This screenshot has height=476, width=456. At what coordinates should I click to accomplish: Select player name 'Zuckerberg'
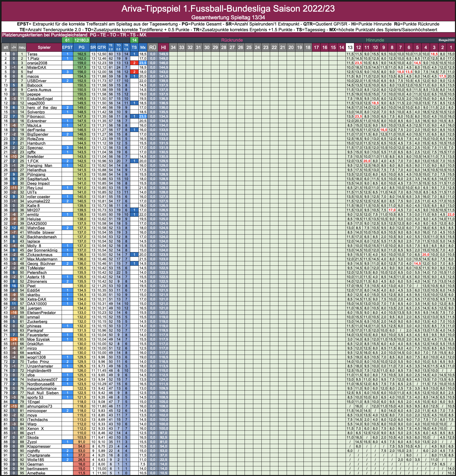click(37, 321)
